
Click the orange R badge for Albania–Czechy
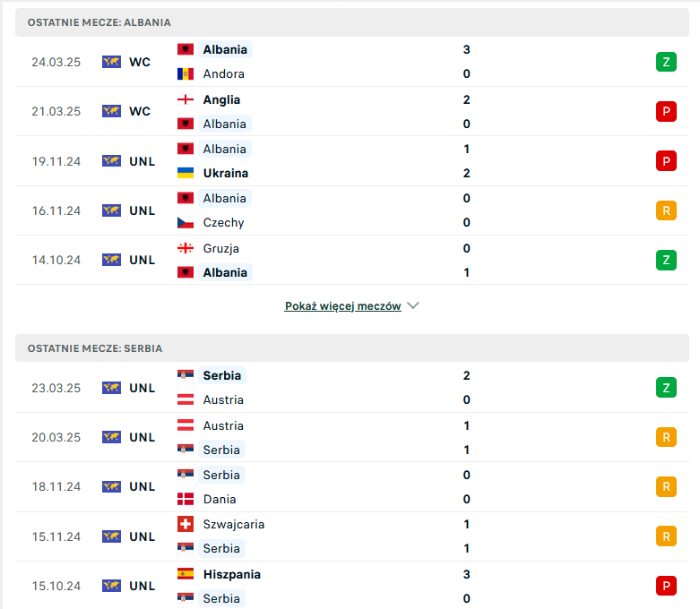click(x=666, y=210)
